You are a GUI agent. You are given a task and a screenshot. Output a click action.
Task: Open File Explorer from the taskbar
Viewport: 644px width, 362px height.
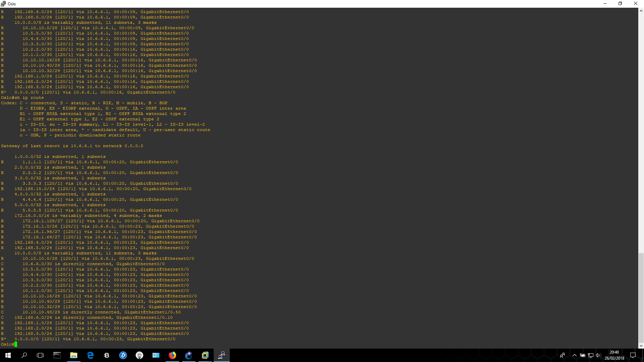tap(73, 355)
